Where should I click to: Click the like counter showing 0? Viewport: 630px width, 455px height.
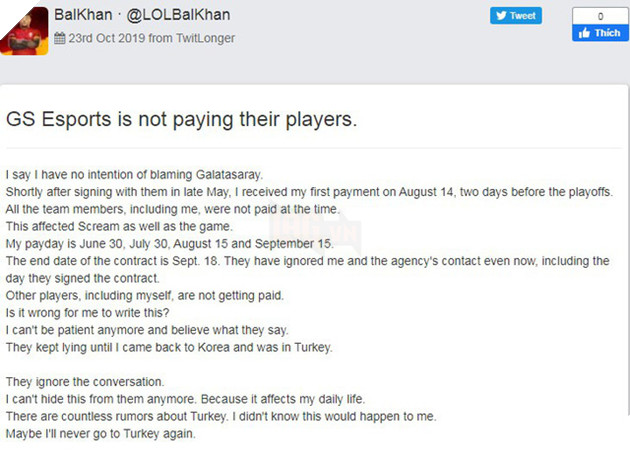(x=600, y=16)
